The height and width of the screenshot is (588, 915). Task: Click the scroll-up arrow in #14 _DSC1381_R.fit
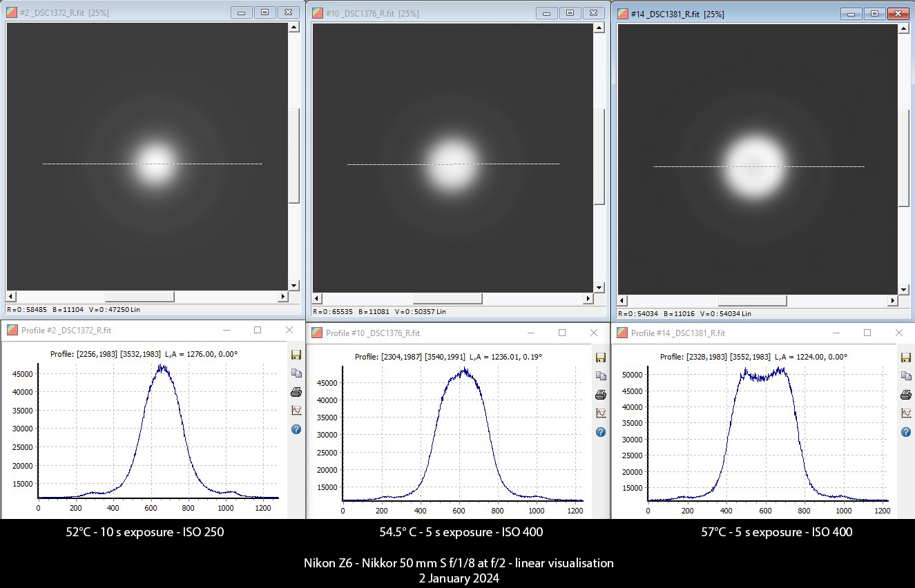903,28
